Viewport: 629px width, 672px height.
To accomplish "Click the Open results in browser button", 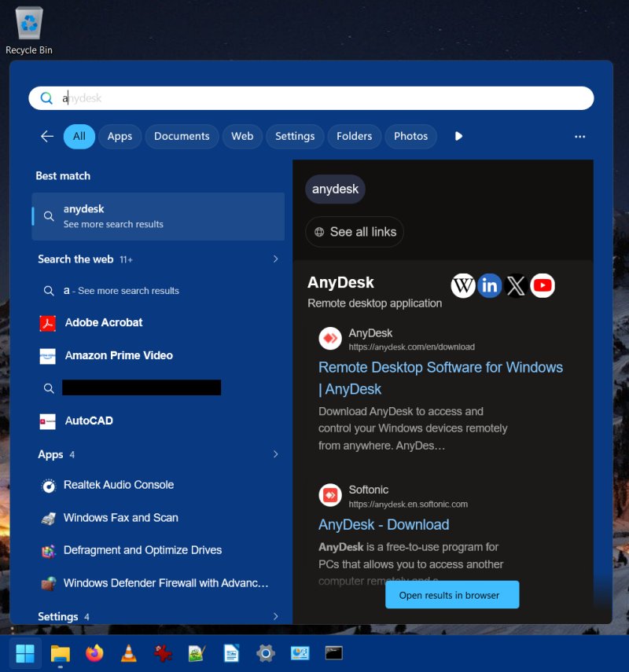I will [452, 595].
